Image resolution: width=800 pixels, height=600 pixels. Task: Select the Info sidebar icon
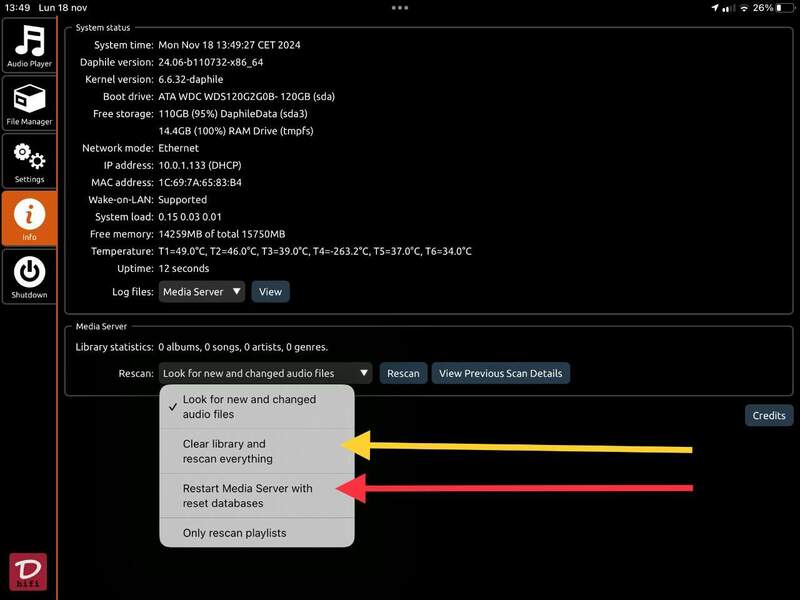(x=29, y=218)
